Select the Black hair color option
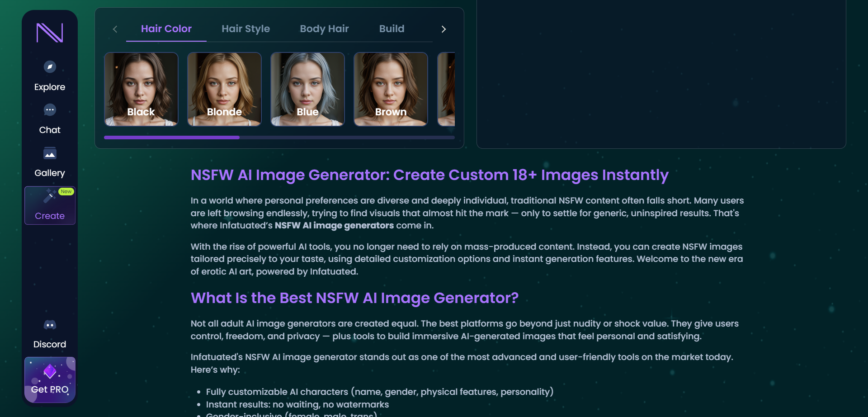 [141, 89]
